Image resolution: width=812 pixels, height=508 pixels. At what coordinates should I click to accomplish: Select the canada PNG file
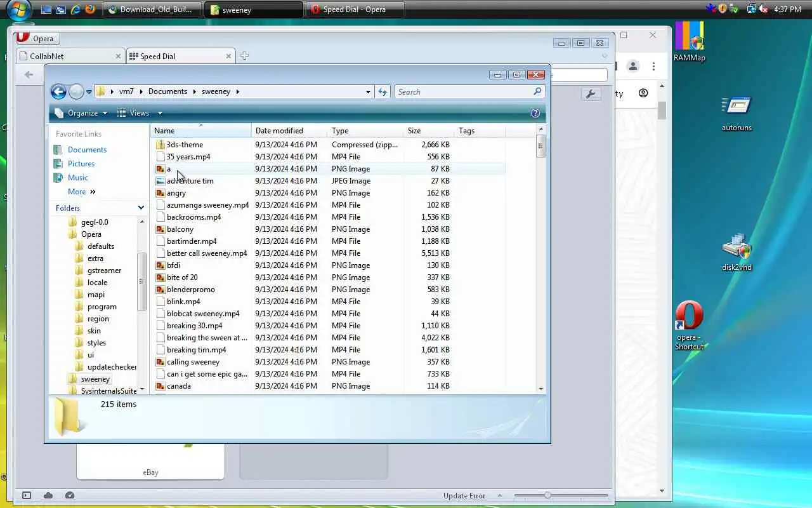178,386
